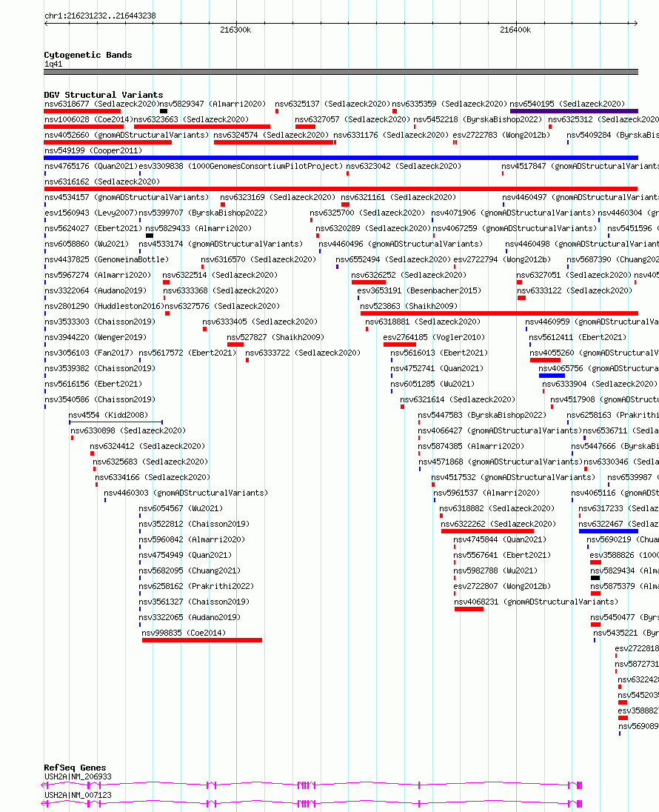Open nsv4068231 (gnomADStructuralVariants) label
This screenshot has width=659, height=812.
(x=536, y=602)
